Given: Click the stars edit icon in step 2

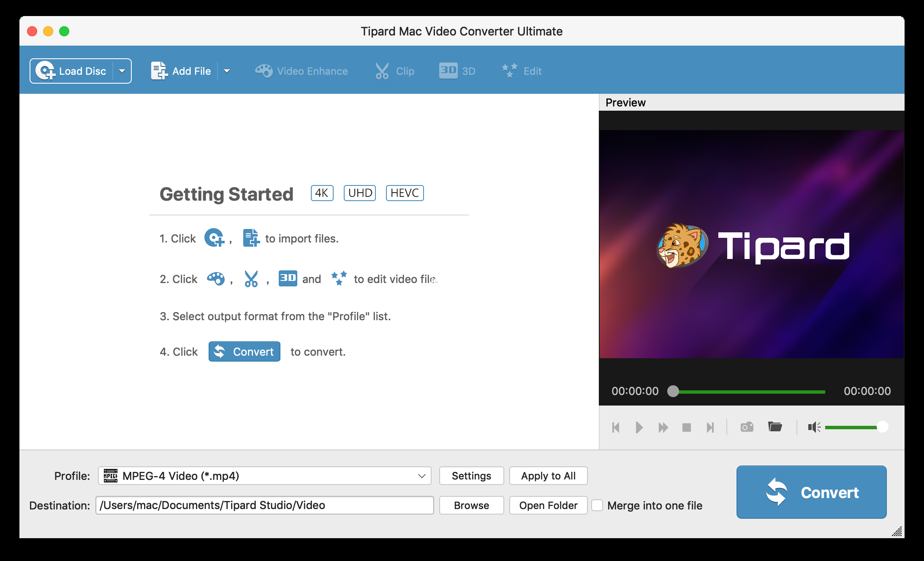Looking at the screenshot, I should pos(339,278).
